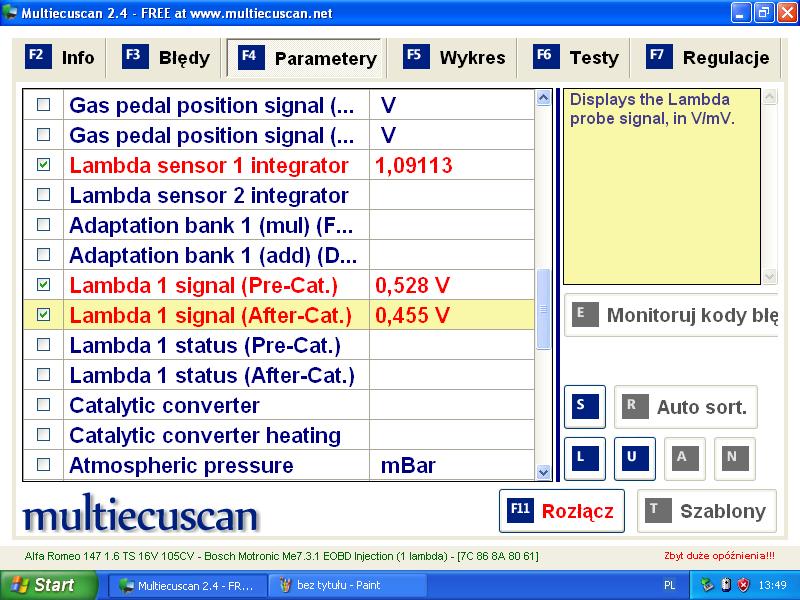The image size is (800, 600).
Task: Click the removable device tray icon
Action: [726, 585]
